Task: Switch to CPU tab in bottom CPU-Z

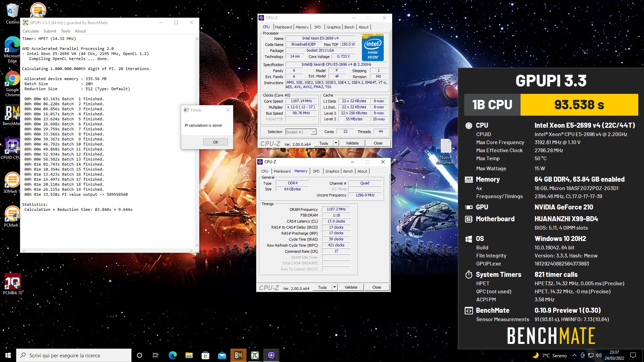Action: point(265,171)
